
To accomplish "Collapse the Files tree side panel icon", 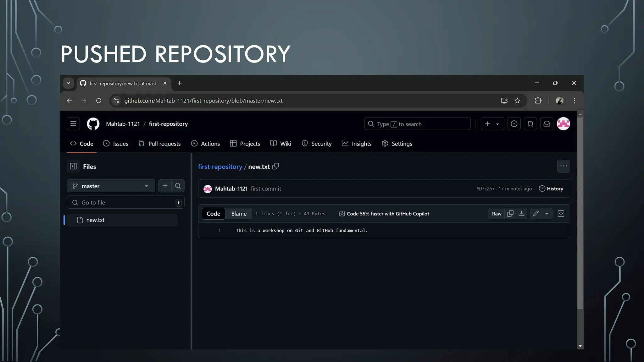I will [x=73, y=166].
